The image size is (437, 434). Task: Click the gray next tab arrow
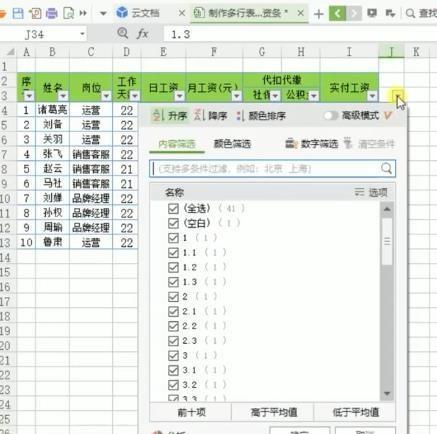354,14
